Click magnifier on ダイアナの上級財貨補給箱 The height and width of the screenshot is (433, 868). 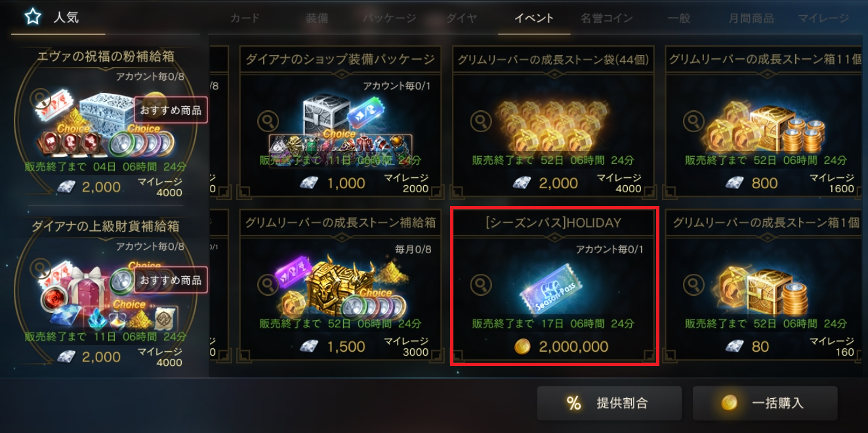[41, 267]
